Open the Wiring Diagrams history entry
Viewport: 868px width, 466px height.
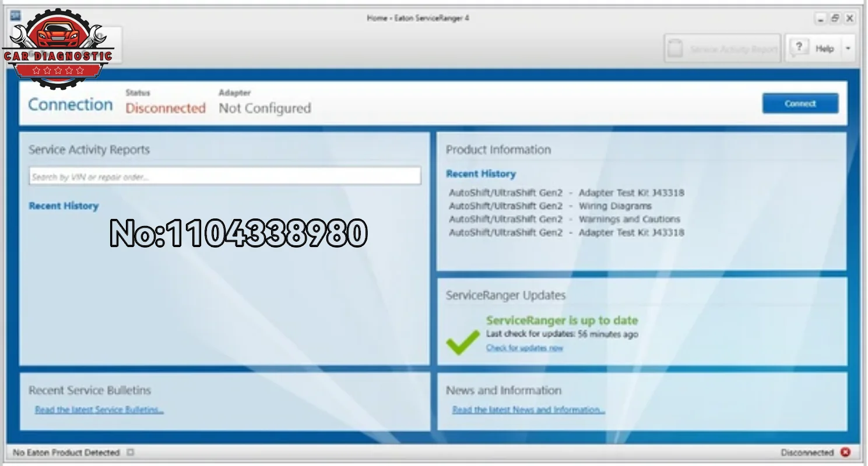pos(614,206)
